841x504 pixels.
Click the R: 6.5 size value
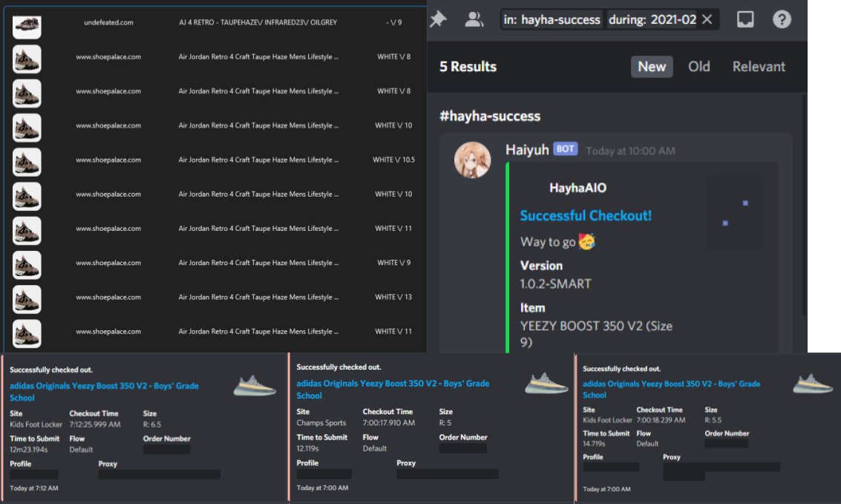click(152, 424)
